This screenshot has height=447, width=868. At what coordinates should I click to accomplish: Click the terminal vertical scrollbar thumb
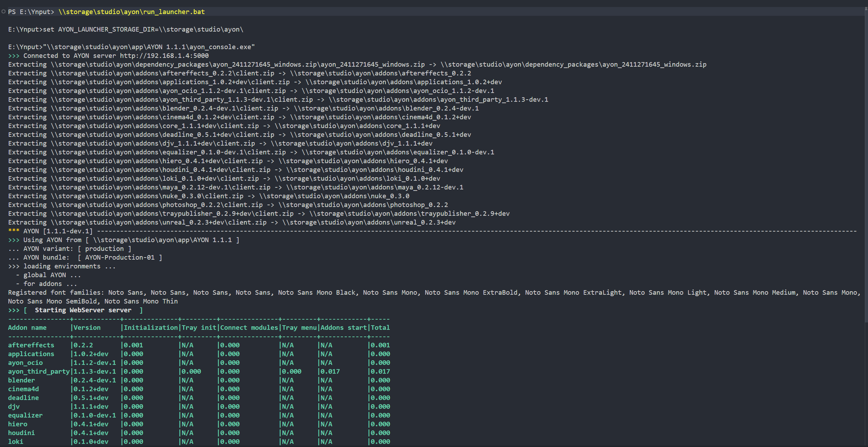[866, 165]
